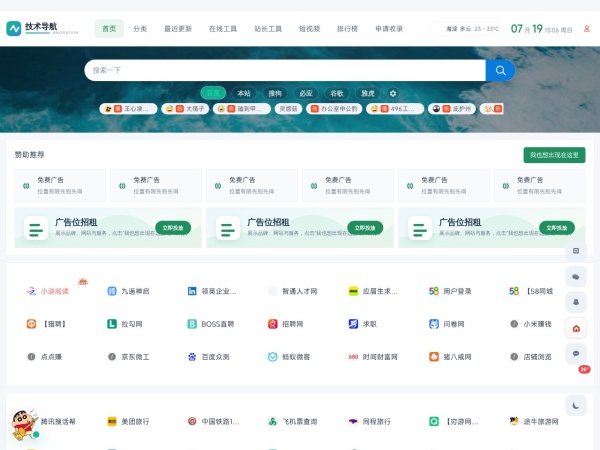Screen dimensions: 600x450
Task: Open 拉勾网 site icon
Action: (112, 324)
